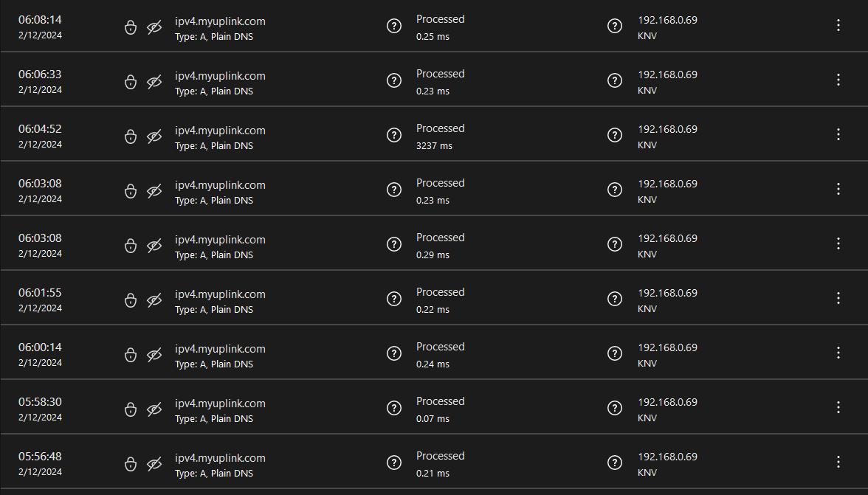Screen dimensions: 868x495
Task: Open the three-dot menu for the 06:04:52 query
Action: [x=838, y=134]
